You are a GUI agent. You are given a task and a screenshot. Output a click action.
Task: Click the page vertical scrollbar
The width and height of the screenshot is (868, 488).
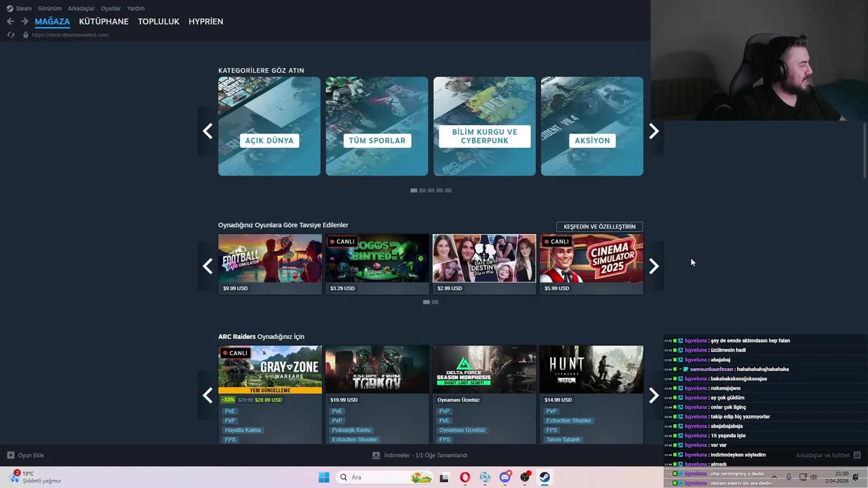click(x=864, y=151)
